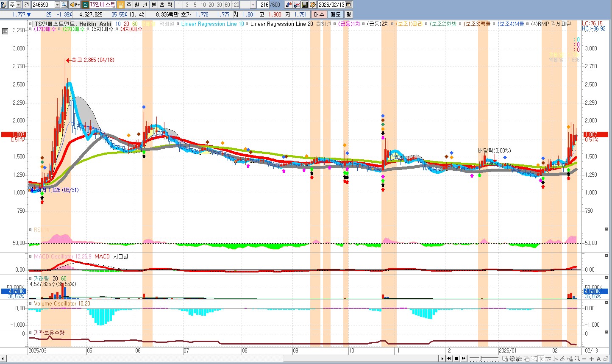The image size is (612, 364).
Task: Close the RSI panel via its corner button
Action: point(606,229)
